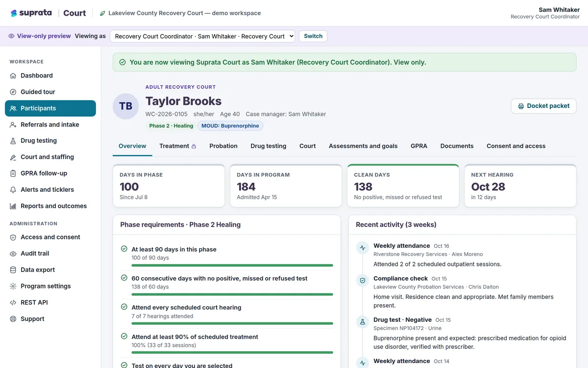588x368 pixels.
Task: Click the 90 days in phase checkmark
Action: click(124, 249)
